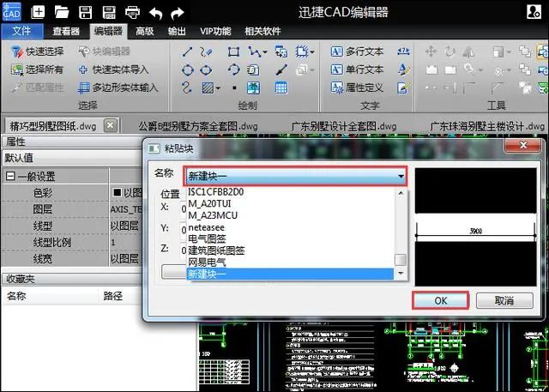Select ISC1CFBB2D0 from the block list
The image size is (549, 392).
[x=291, y=192]
